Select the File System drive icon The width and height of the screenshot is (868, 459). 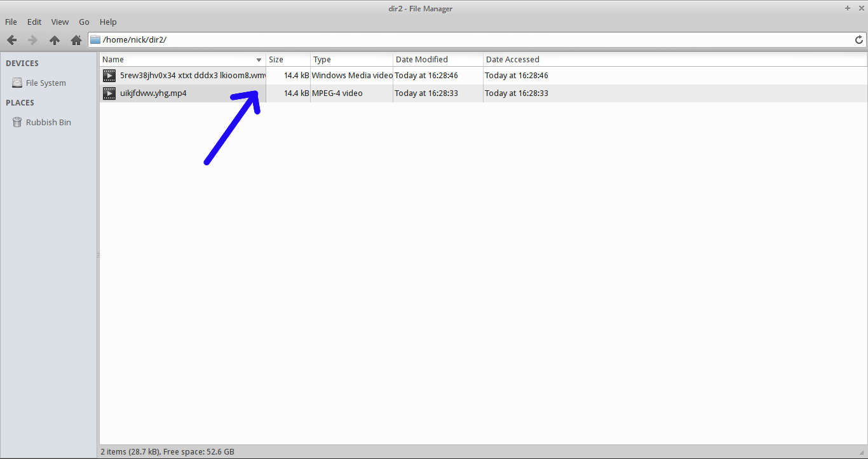[17, 83]
